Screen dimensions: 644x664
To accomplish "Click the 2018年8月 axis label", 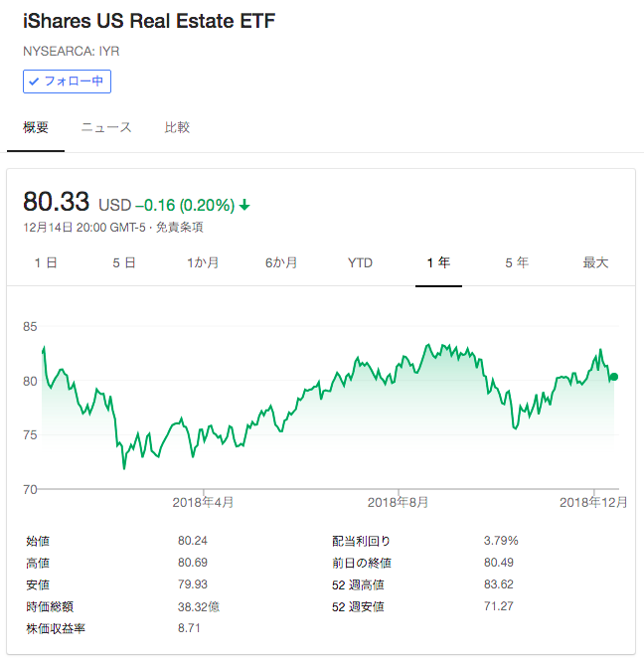I will tap(398, 502).
